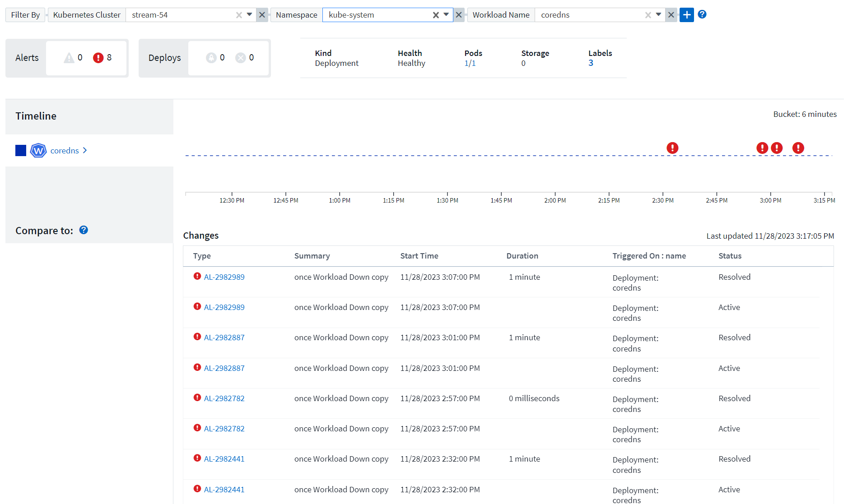848x504 pixels.
Task: Expand the coredns timeline chevron
Action: tap(85, 150)
